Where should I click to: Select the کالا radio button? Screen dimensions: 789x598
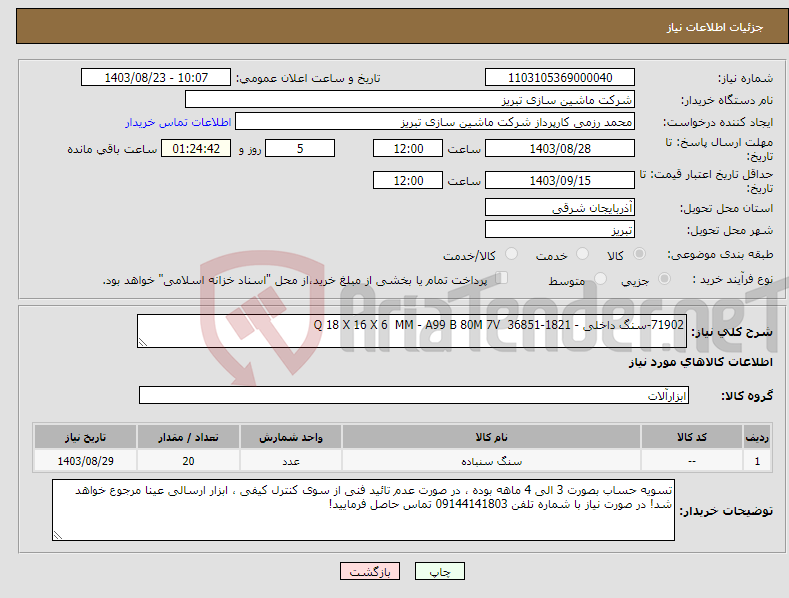[x=639, y=254]
